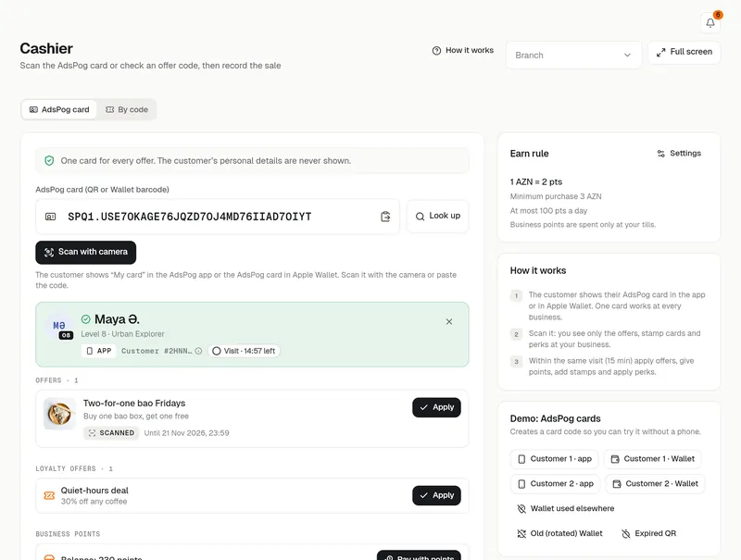
Task: Focus the AdsPog card code input
Action: pyautogui.click(x=218, y=217)
